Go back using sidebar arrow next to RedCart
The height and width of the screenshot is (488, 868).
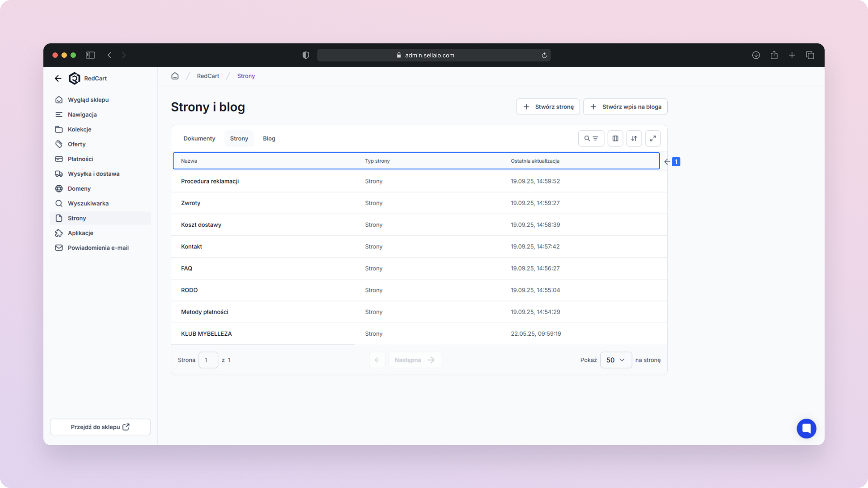pos(58,78)
